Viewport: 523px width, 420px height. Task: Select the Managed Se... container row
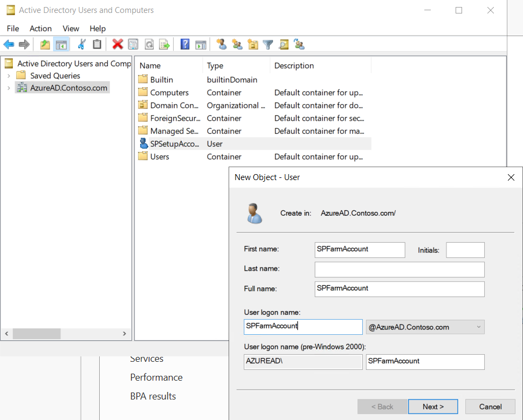(x=253, y=131)
